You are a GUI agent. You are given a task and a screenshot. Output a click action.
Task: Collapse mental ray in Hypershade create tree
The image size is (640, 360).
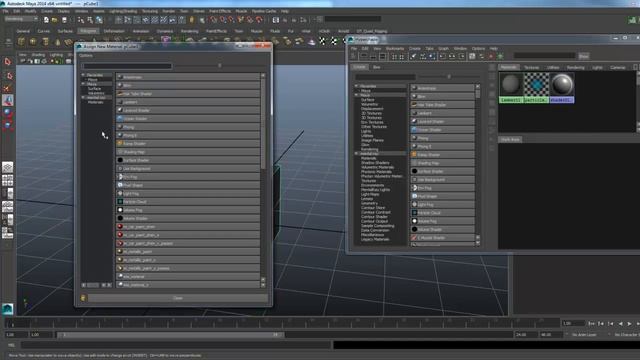point(356,153)
